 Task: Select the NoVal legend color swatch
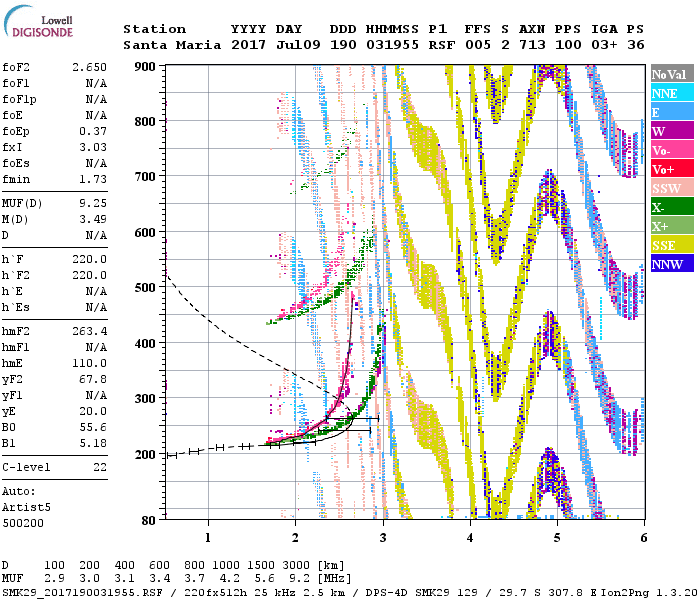pos(672,74)
